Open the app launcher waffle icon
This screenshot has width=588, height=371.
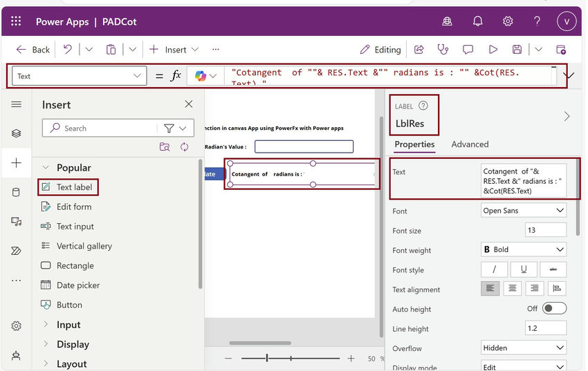pyautogui.click(x=16, y=21)
